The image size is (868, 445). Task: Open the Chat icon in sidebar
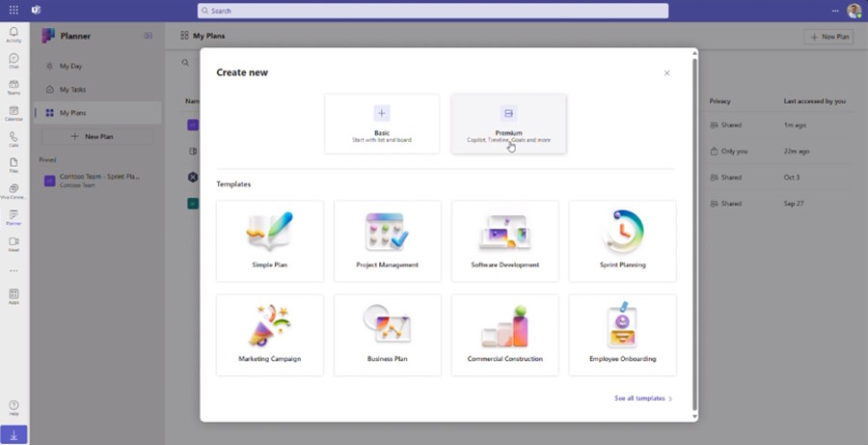click(x=14, y=61)
